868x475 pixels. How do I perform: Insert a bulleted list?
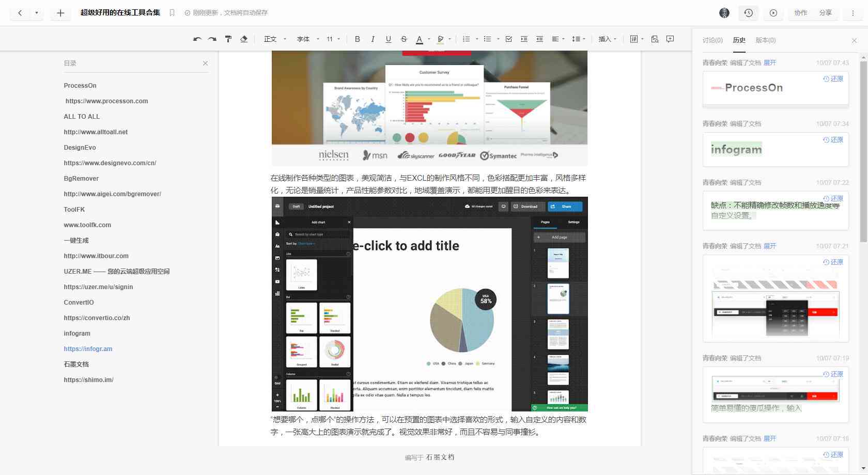click(x=487, y=39)
